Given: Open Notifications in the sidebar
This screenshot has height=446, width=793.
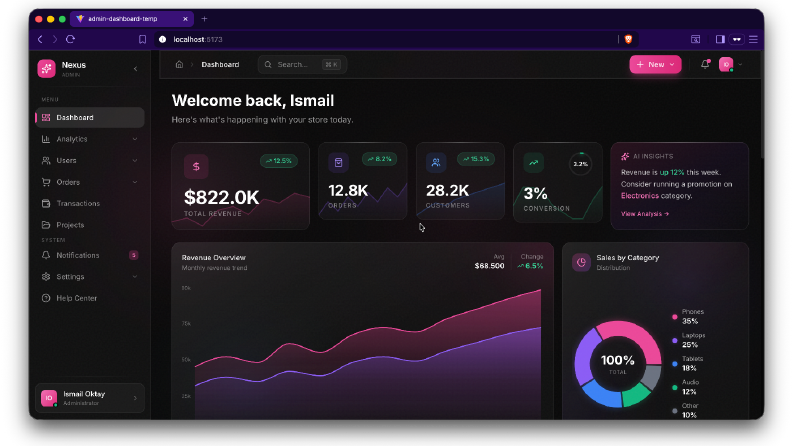Looking at the screenshot, I should 90,255.
